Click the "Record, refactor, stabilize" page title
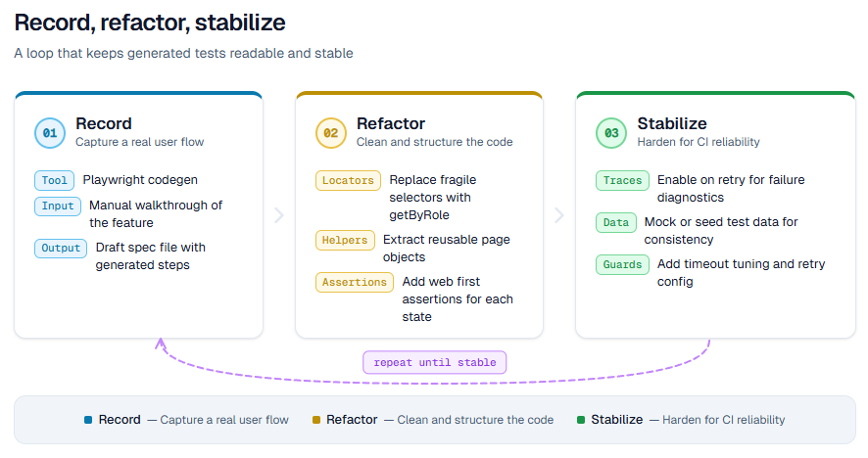Viewport: 868px width, 458px height. 150,23
